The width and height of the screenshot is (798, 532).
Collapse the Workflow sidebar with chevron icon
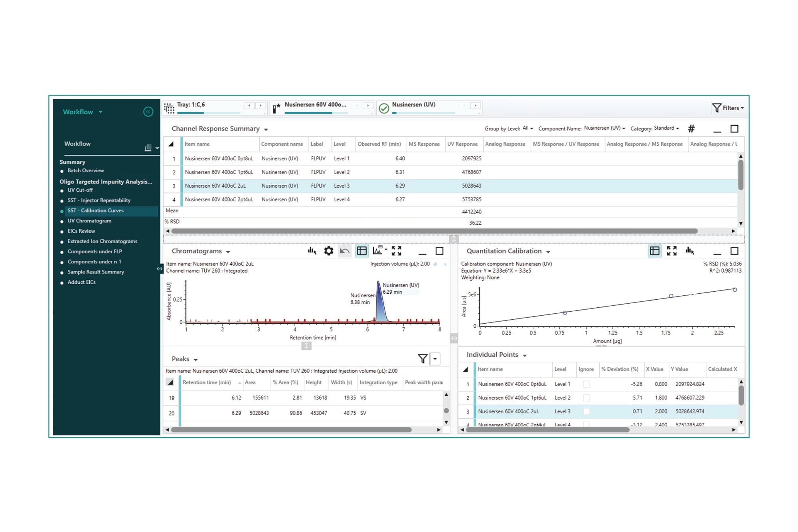[148, 112]
